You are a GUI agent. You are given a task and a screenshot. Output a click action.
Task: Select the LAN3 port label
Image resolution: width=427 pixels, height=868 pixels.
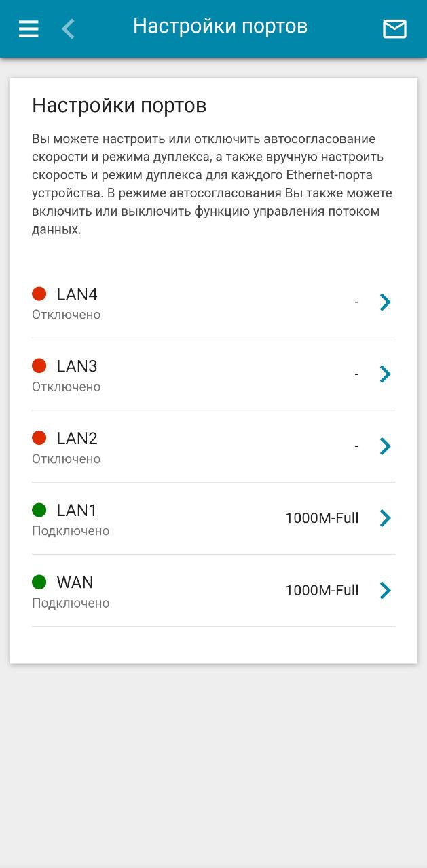pyautogui.click(x=77, y=366)
